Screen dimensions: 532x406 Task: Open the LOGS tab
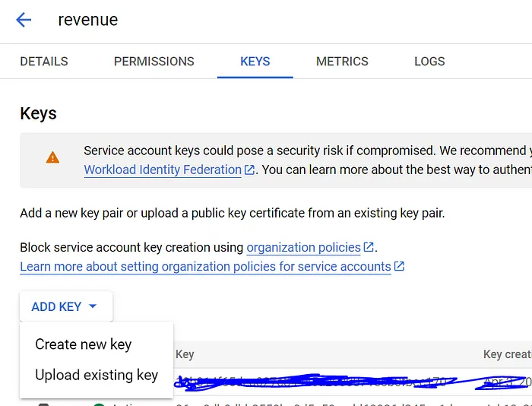click(x=429, y=62)
